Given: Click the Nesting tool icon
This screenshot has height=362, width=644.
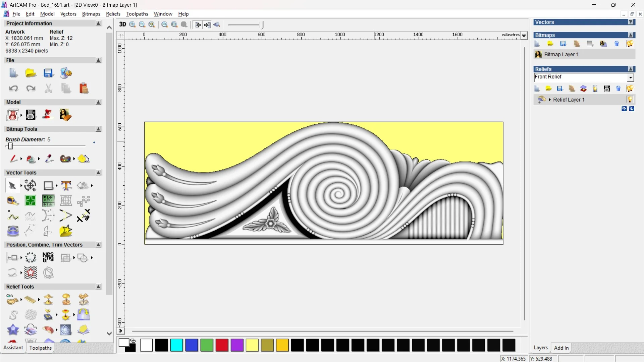Looking at the screenshot, I should pyautogui.click(x=48, y=257).
